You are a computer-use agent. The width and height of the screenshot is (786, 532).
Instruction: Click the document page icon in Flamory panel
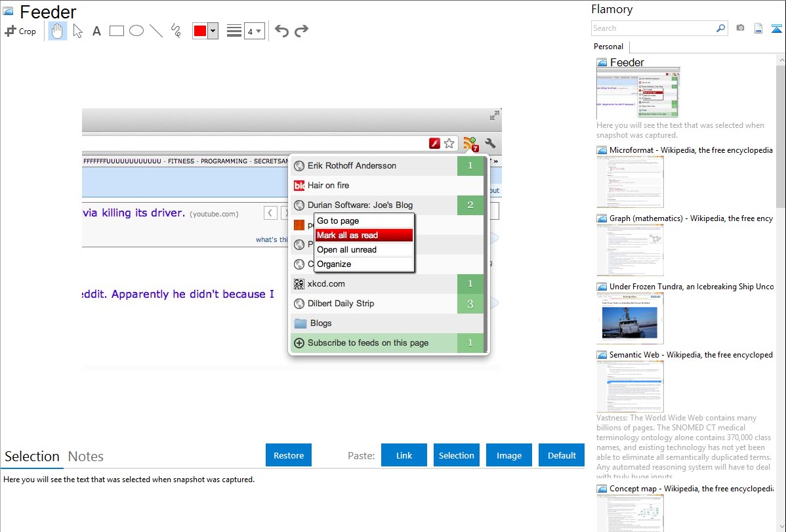point(758,28)
